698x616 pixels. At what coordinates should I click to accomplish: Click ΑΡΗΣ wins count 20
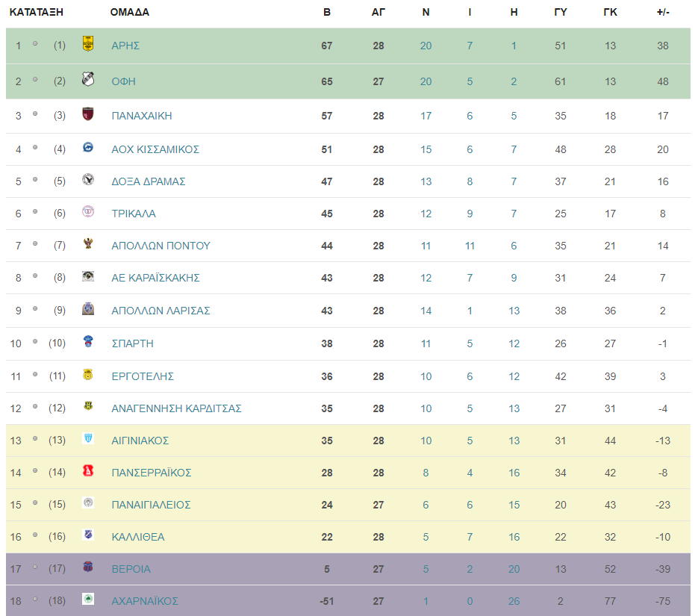tap(426, 46)
